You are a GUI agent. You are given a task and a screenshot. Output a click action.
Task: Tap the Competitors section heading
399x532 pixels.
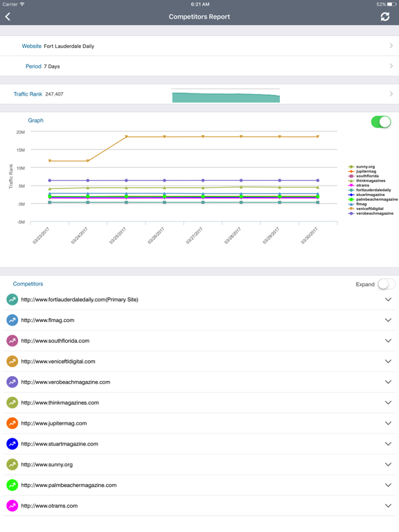[28, 284]
